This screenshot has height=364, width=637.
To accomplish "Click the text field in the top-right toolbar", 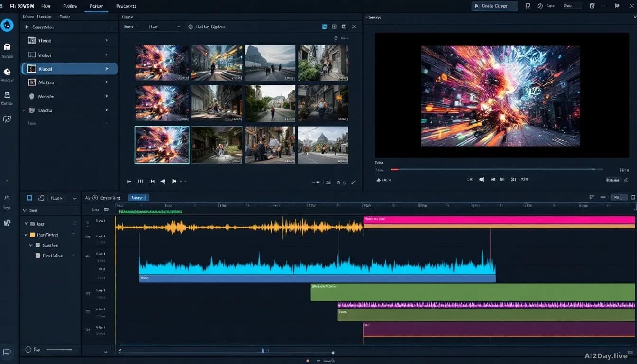I will [573, 6].
